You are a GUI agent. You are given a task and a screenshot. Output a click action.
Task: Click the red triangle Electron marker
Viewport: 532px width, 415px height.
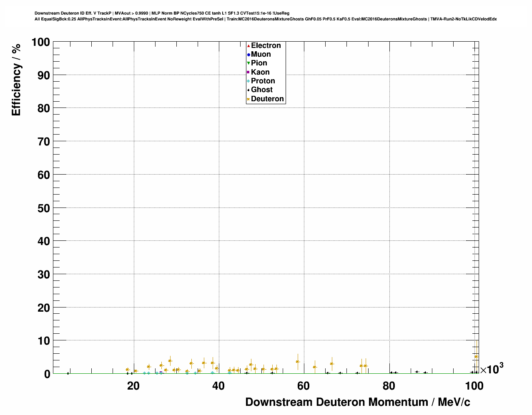pyautogui.click(x=248, y=45)
